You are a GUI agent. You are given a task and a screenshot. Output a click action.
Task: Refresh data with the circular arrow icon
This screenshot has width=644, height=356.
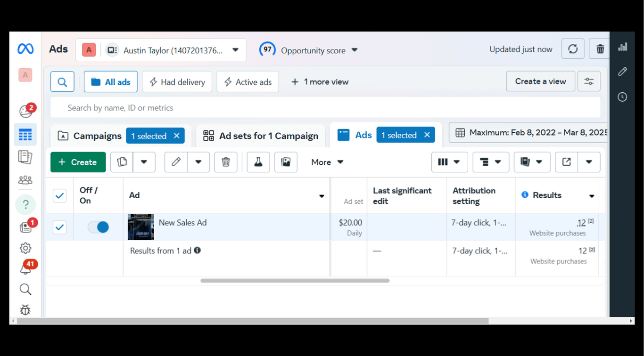[x=573, y=49]
